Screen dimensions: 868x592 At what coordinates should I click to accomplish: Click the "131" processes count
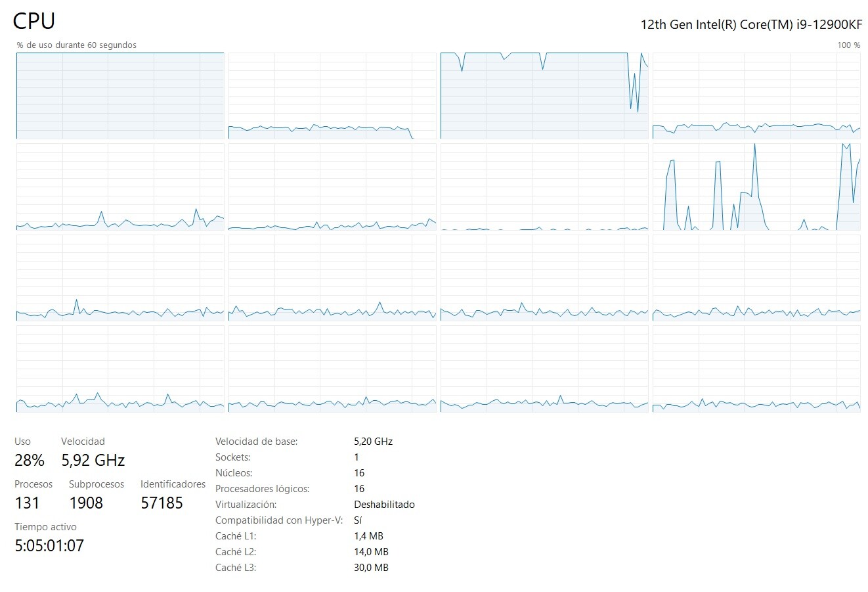27,503
